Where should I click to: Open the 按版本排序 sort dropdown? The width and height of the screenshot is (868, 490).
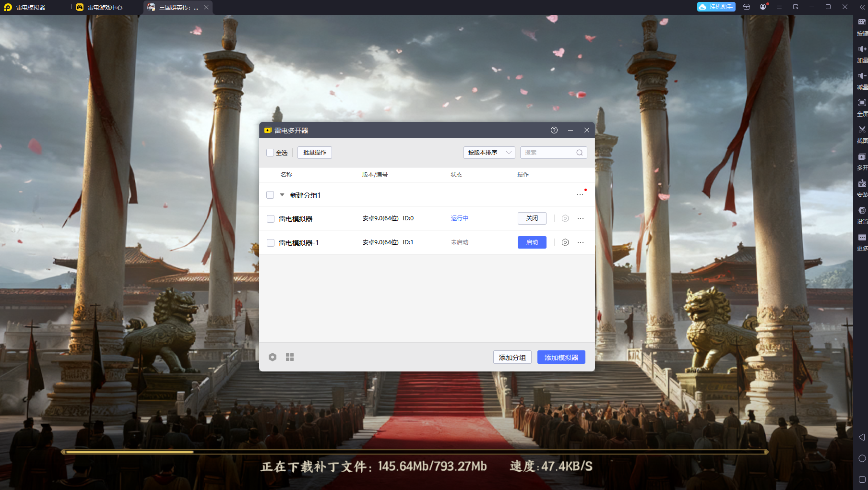click(x=489, y=153)
